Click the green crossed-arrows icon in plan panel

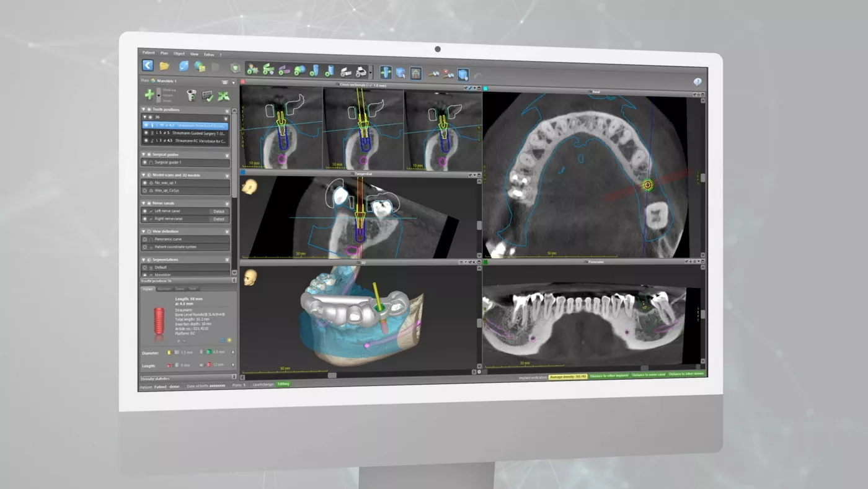click(x=224, y=96)
